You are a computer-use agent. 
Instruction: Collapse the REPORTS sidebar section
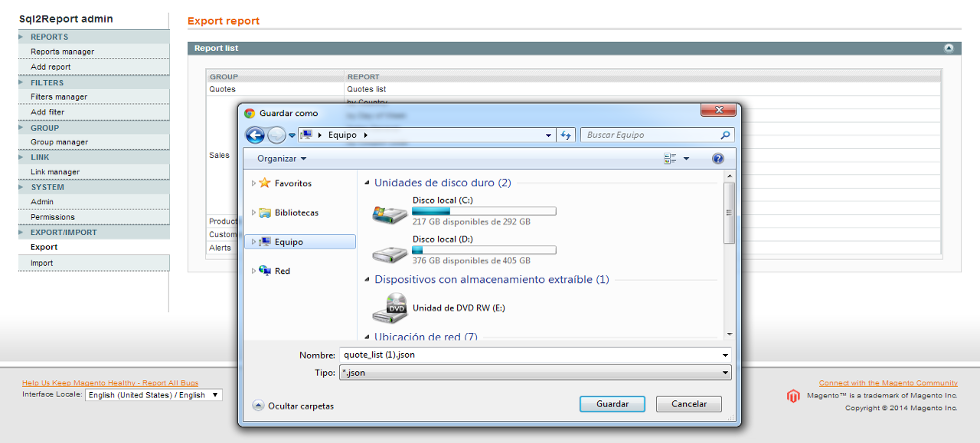[x=94, y=37]
